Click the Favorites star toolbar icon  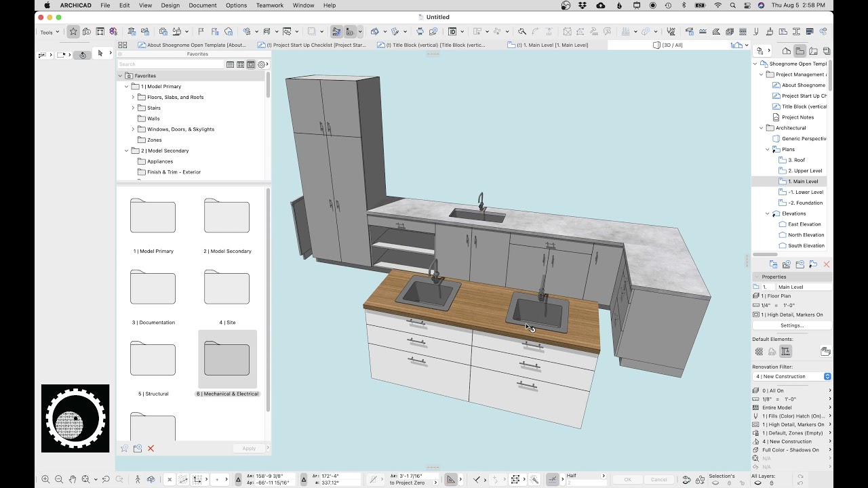(x=73, y=31)
